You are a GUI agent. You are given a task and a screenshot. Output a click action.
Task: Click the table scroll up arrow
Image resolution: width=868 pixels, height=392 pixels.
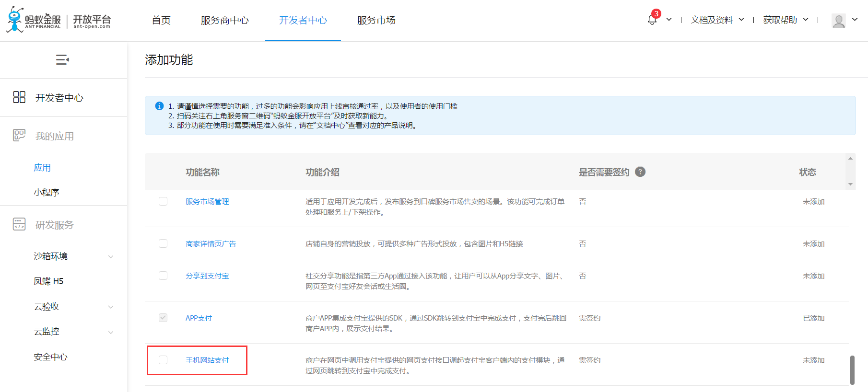[x=850, y=158]
